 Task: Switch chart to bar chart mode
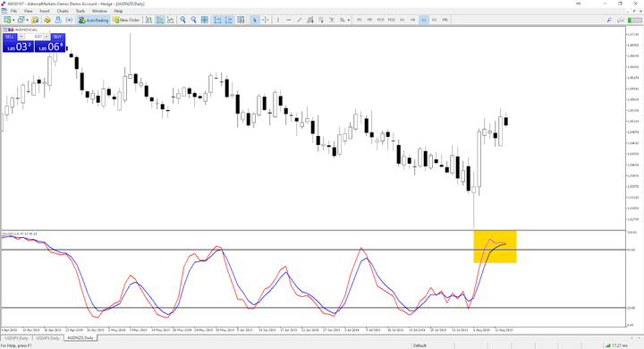pyautogui.click(x=148, y=20)
